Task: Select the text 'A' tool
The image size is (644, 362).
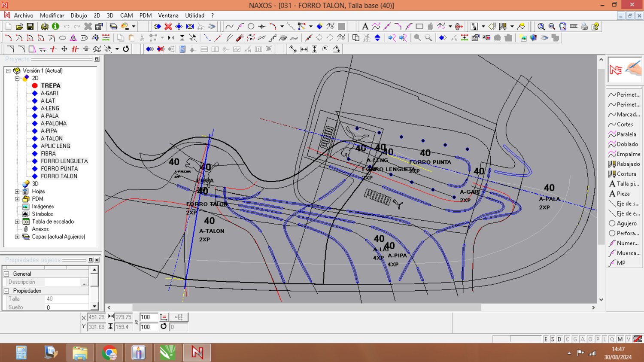Action: tap(365, 27)
